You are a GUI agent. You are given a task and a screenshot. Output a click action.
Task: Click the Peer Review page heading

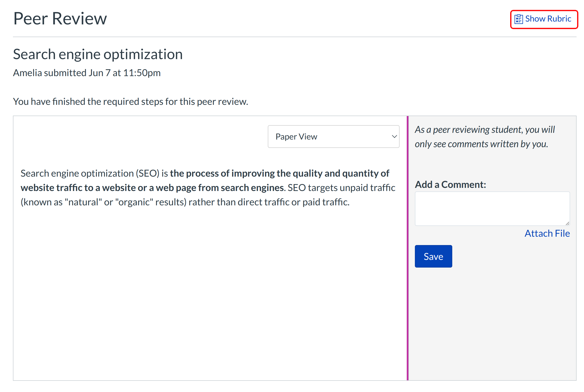click(60, 18)
